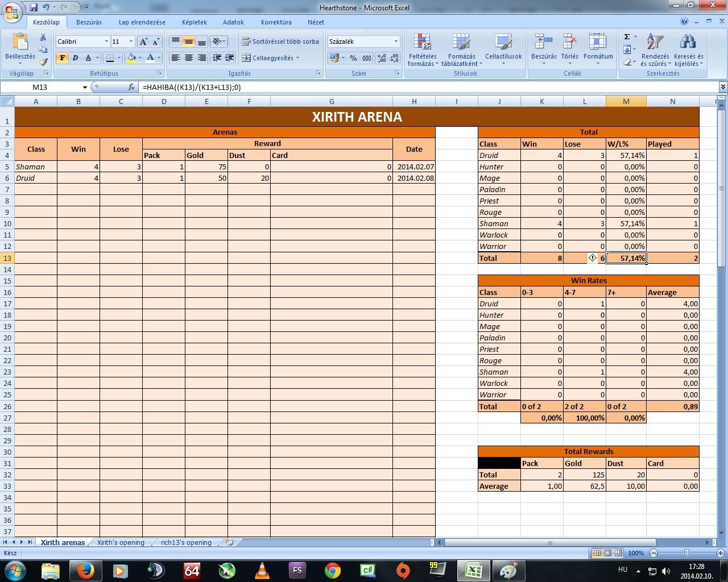Click the borders icon in Betűtípus group
This screenshot has width=728, height=582.
pyautogui.click(x=110, y=58)
